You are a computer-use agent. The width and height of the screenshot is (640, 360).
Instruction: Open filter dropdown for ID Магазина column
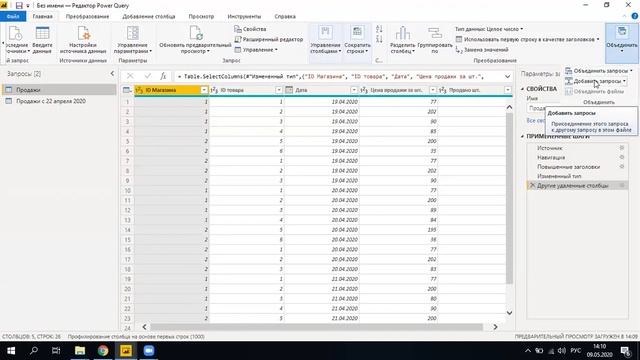[x=204, y=90]
